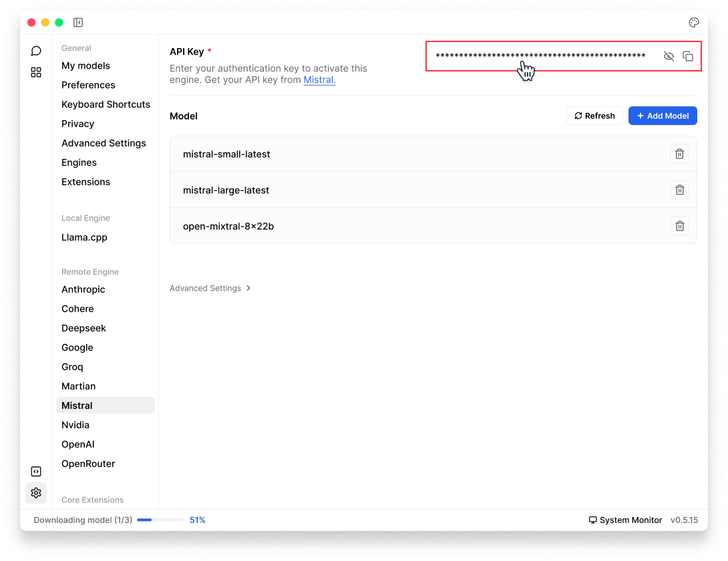Select Privacy in the settings list

click(x=78, y=124)
